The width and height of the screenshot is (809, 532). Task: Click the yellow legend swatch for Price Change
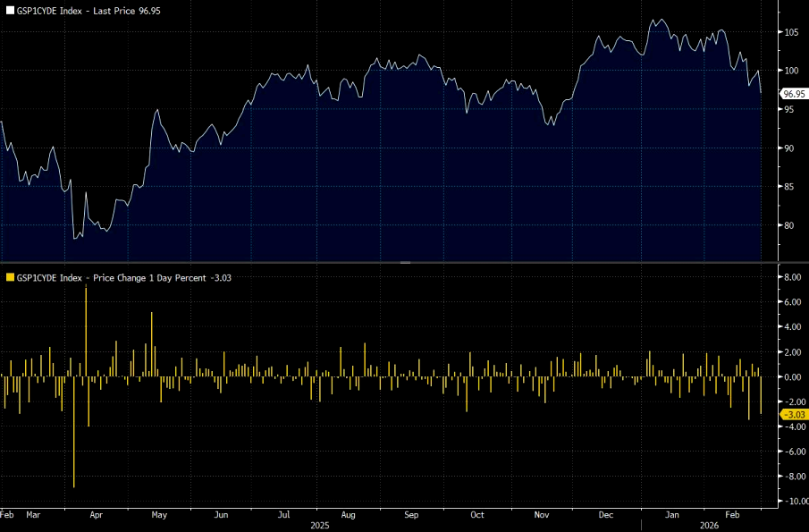[x=10, y=277]
